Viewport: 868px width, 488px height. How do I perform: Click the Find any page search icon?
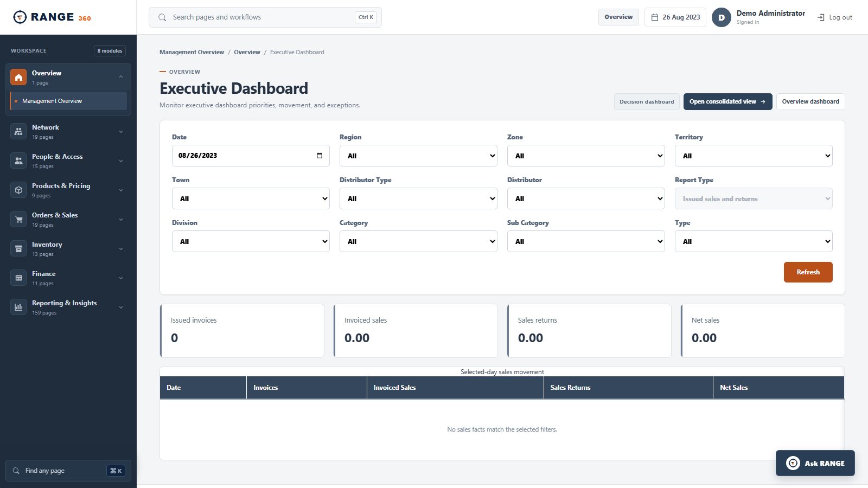coord(16,471)
